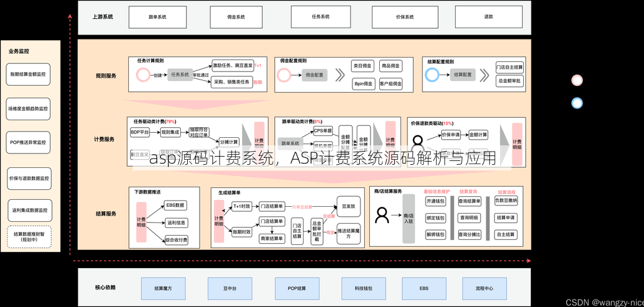Select the 查询明细 box
Viewport: 644px width, 307px height.
[x=470, y=218]
